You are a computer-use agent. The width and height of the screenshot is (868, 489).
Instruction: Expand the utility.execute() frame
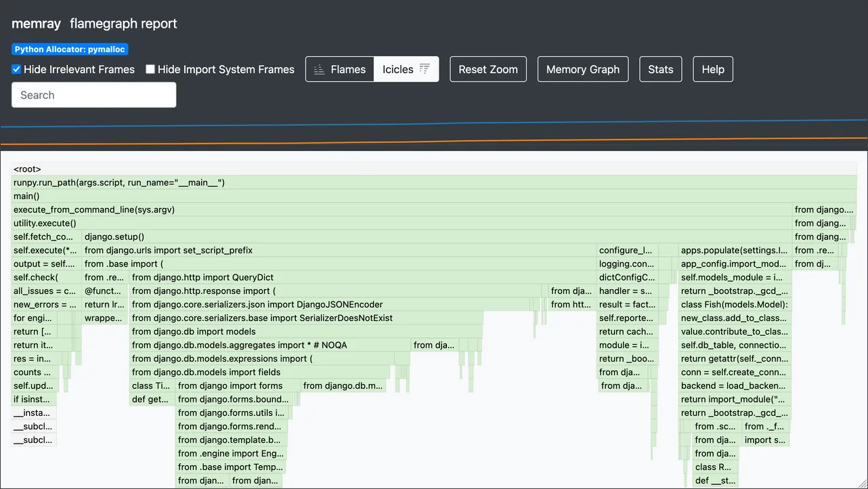pyautogui.click(x=399, y=224)
